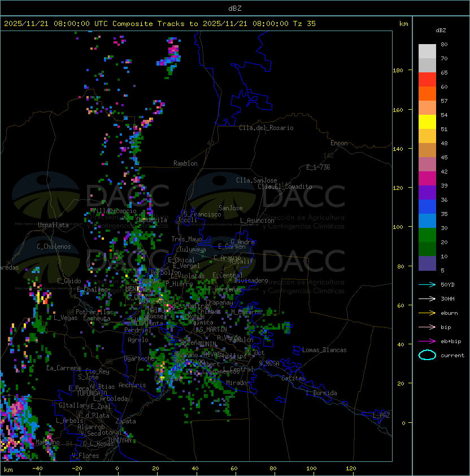Click the 'Catitas' map label
The image size is (470, 476).
(293, 378)
